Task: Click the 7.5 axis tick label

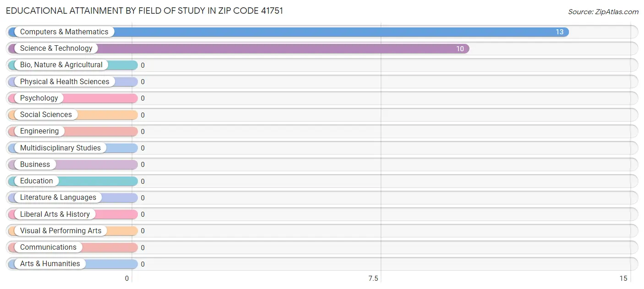Action: point(374,278)
